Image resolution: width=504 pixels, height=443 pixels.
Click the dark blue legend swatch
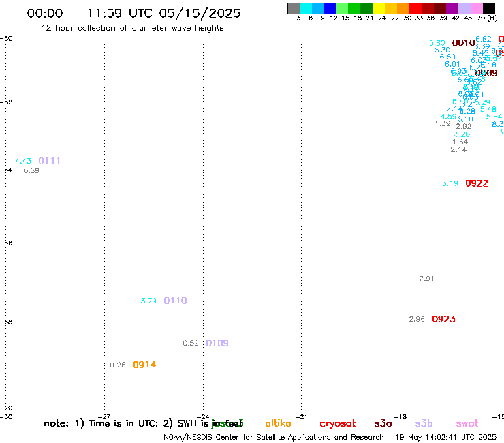click(330, 8)
